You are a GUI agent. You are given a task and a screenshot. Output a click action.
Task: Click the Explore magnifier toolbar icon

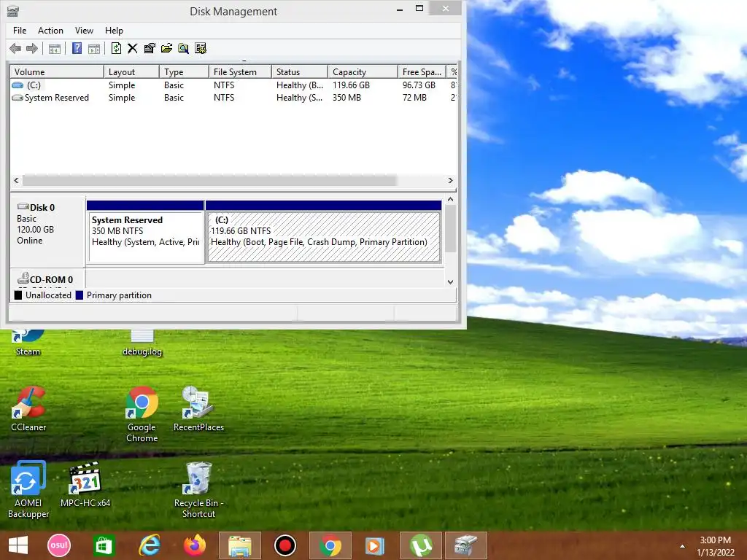pos(183,48)
